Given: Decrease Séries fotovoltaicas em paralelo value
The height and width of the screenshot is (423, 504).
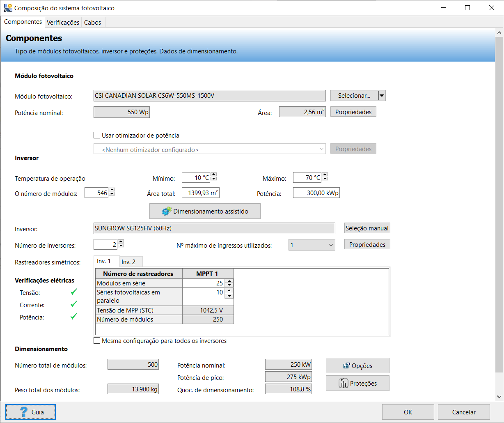Looking at the screenshot, I should pos(229,295).
